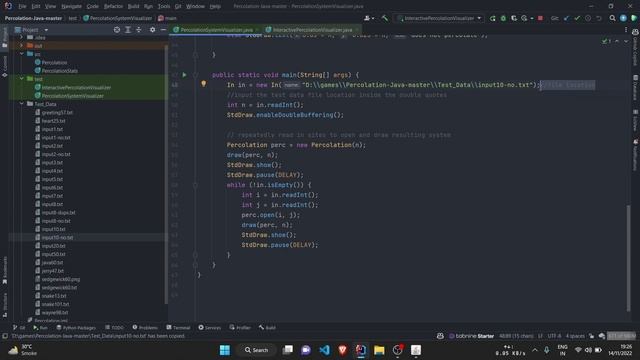Open Project panel gear options
This screenshot has width=640, height=360.
pyautogui.click(x=152, y=30)
